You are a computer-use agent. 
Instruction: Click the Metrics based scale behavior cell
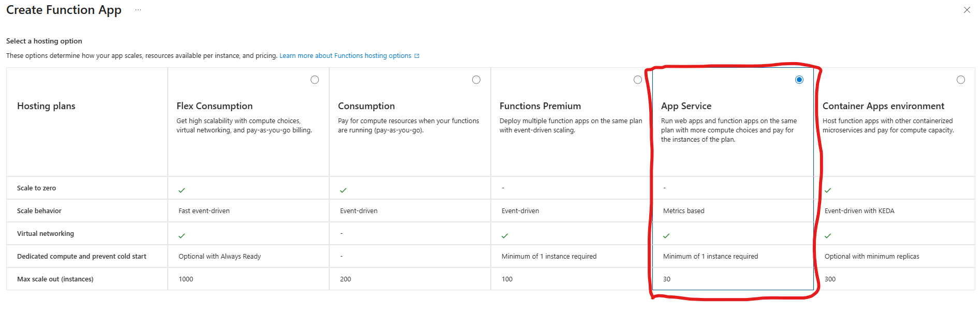[x=683, y=211]
